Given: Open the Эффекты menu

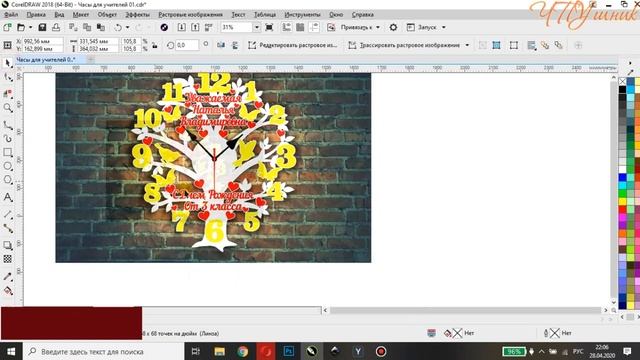Looking at the screenshot, I should coord(137,14).
